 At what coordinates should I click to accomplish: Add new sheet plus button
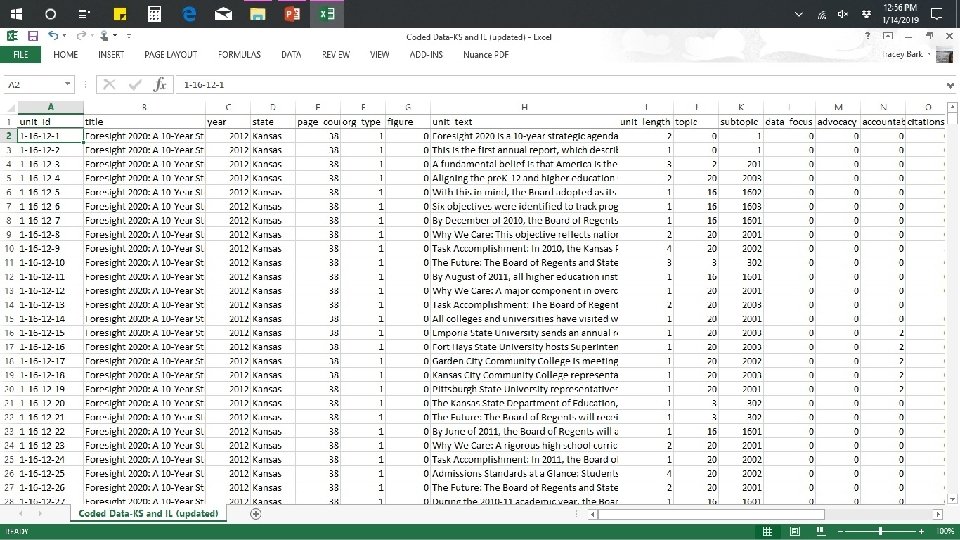(x=256, y=514)
